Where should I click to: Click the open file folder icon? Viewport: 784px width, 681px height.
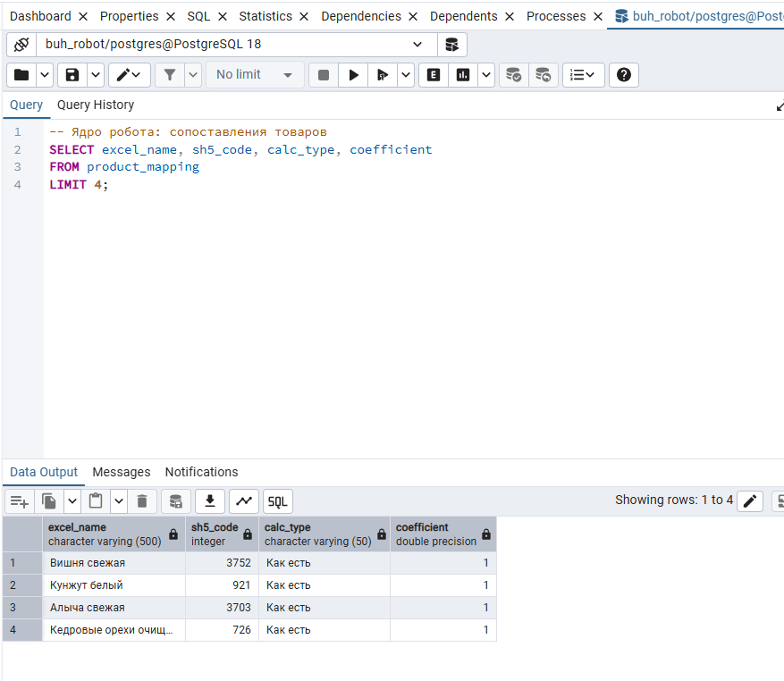(21, 75)
